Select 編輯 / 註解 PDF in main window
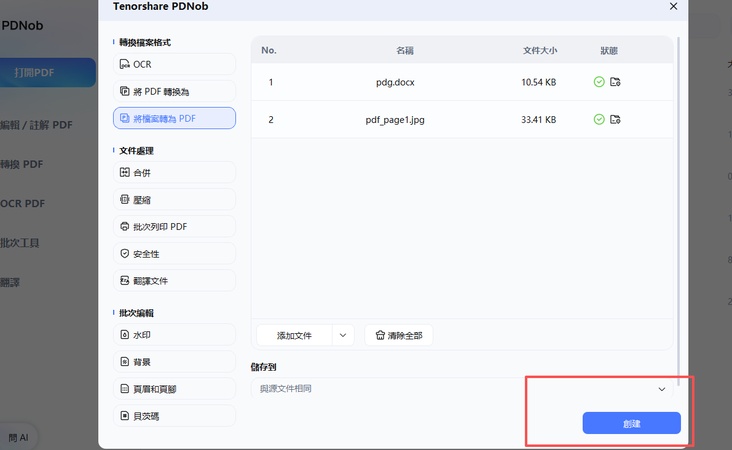The width and height of the screenshot is (732, 450). pyautogui.click(x=36, y=125)
